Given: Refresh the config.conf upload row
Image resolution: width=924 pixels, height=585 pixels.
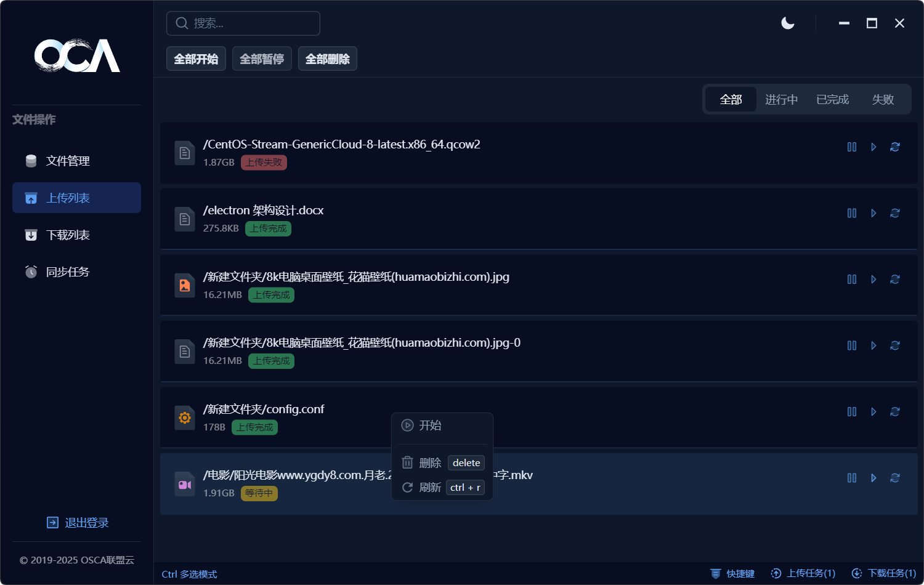Looking at the screenshot, I should tap(895, 412).
